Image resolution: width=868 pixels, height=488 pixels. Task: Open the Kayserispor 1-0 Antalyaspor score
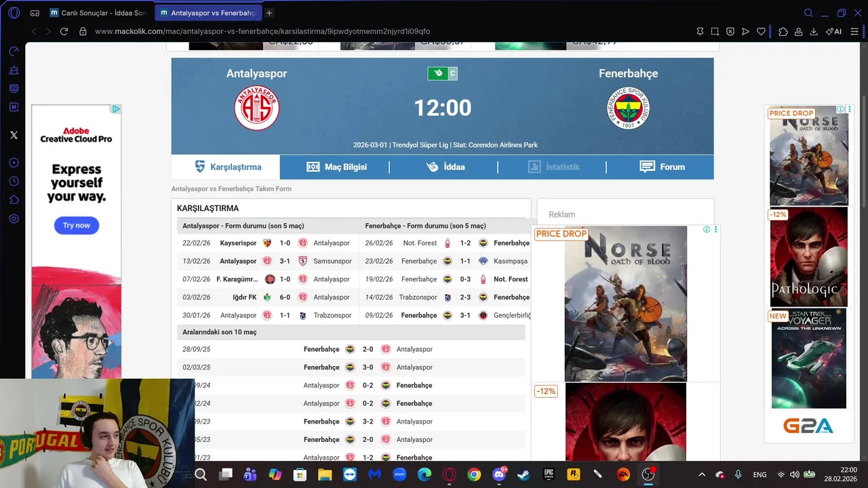point(285,243)
